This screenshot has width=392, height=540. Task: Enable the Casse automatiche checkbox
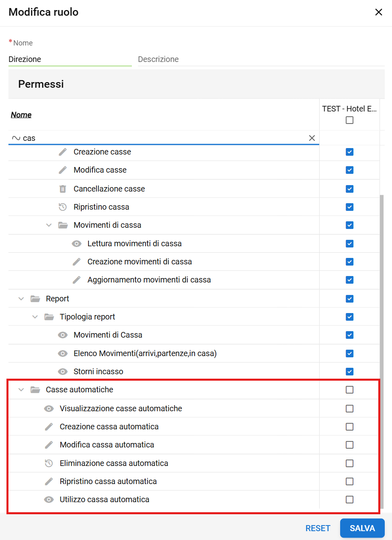coord(349,390)
